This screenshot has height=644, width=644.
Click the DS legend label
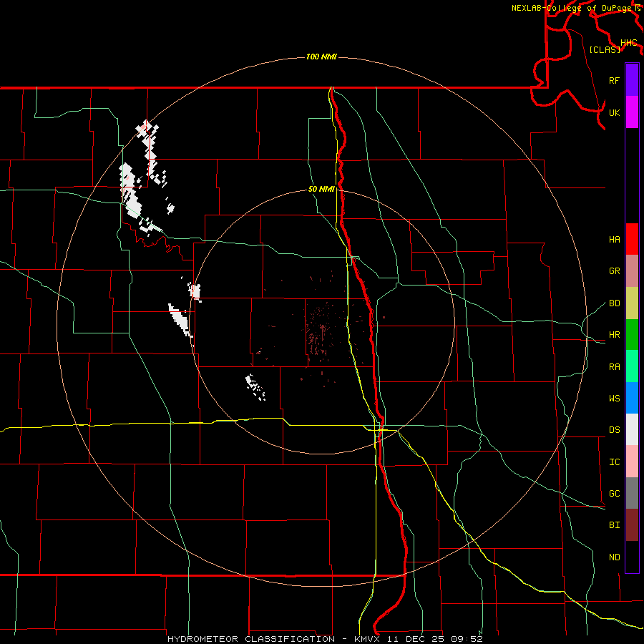pos(615,430)
